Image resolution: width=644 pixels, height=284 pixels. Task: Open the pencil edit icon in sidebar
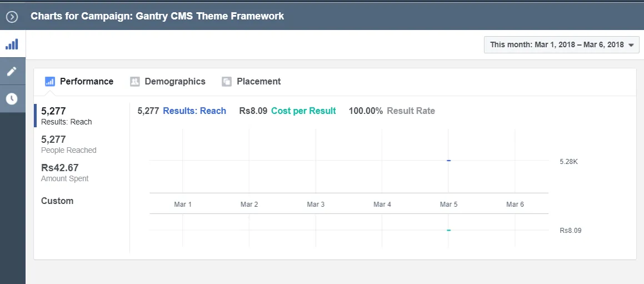pyautogui.click(x=12, y=72)
